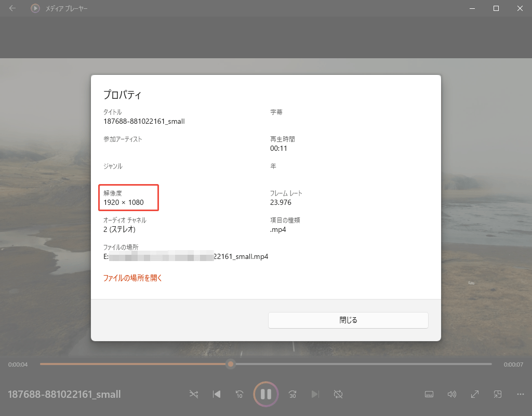Click the highlighted 解像度 resolution field
532x416 pixels.
[x=128, y=198]
